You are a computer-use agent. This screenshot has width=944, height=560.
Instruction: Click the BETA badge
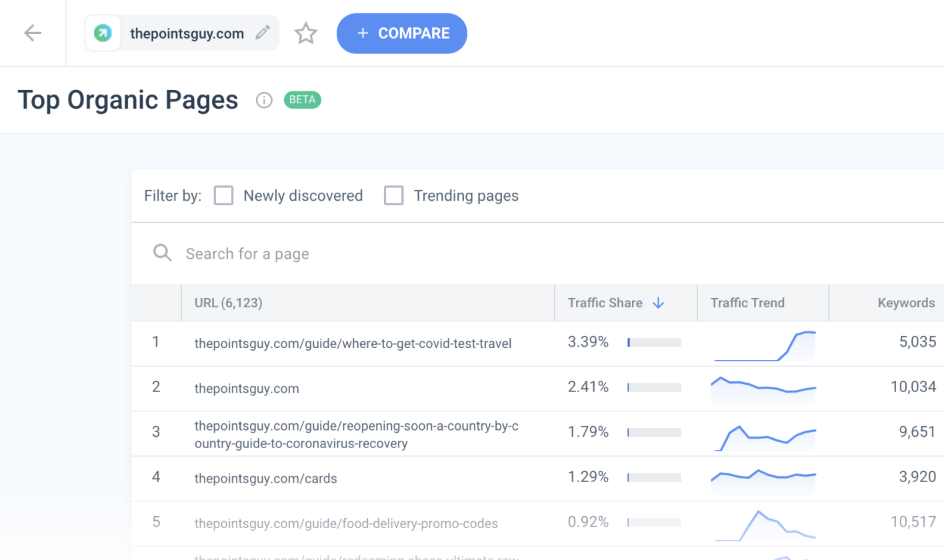303,100
